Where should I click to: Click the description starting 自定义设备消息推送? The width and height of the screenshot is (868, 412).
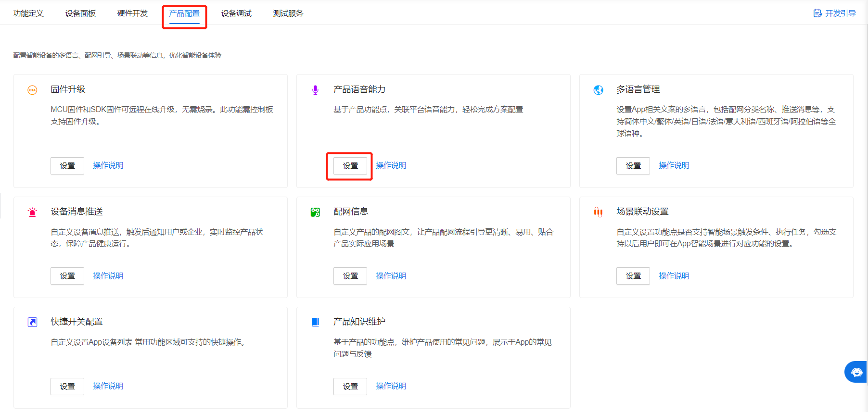157,237
